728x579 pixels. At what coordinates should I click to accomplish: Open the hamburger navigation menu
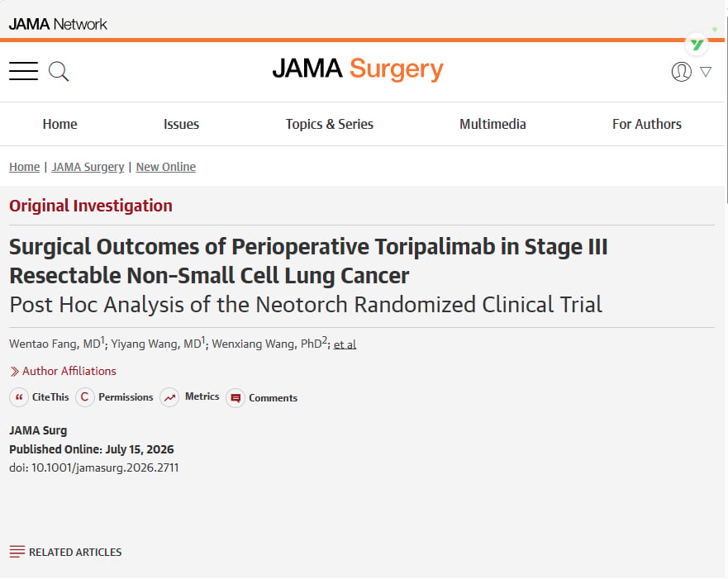coord(23,71)
